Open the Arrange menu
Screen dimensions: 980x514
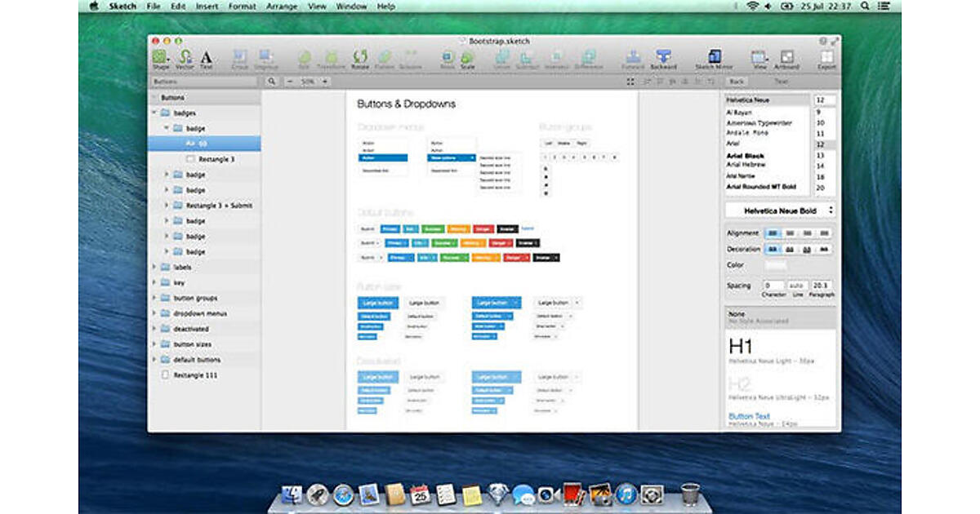(x=282, y=7)
